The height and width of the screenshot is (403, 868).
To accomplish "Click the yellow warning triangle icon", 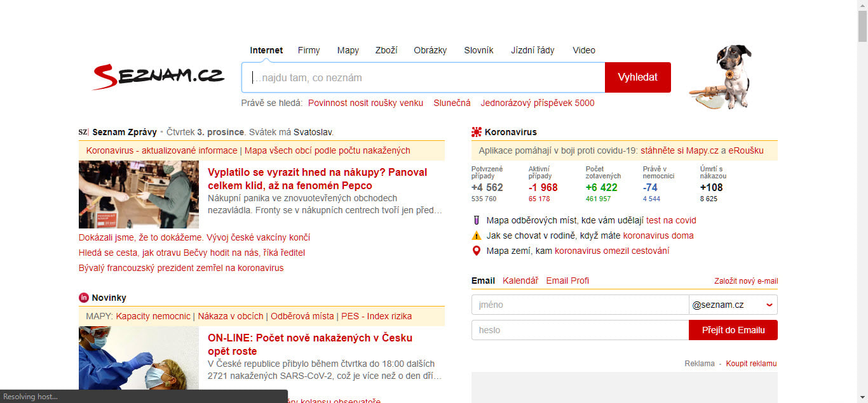I will tap(477, 235).
